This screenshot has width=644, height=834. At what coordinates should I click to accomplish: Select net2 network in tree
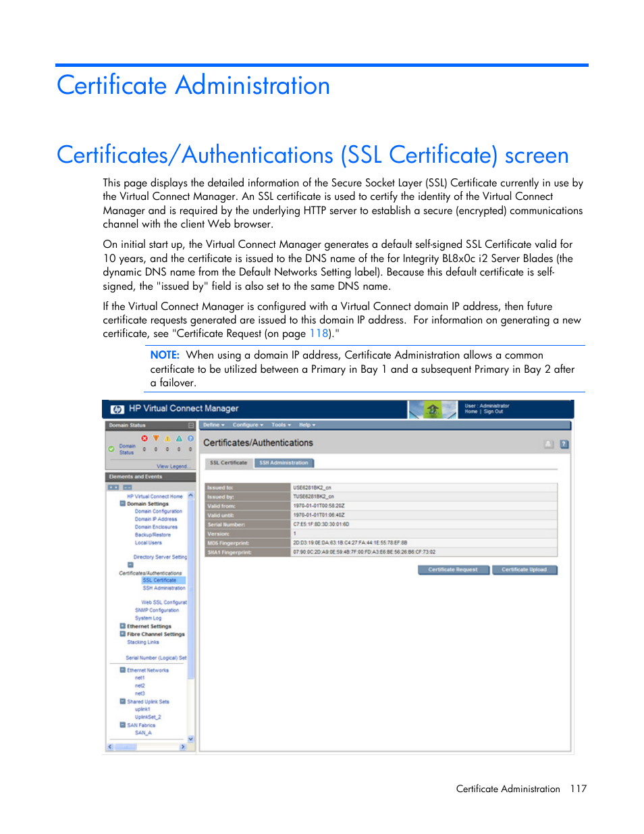point(140,685)
